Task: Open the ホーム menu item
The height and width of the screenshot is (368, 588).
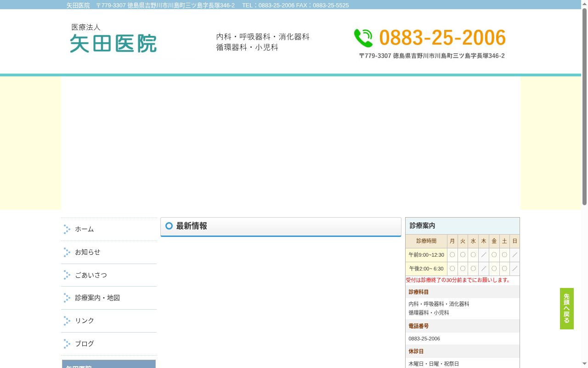Action: 109,229
